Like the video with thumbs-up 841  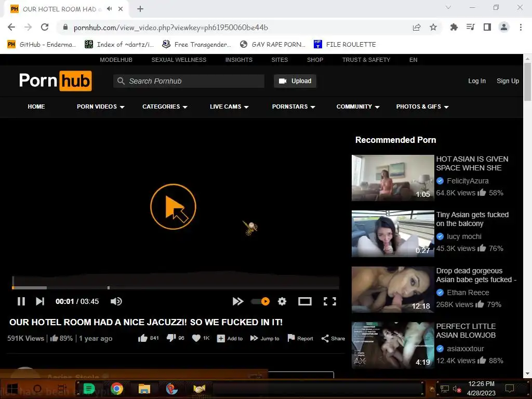click(148, 338)
